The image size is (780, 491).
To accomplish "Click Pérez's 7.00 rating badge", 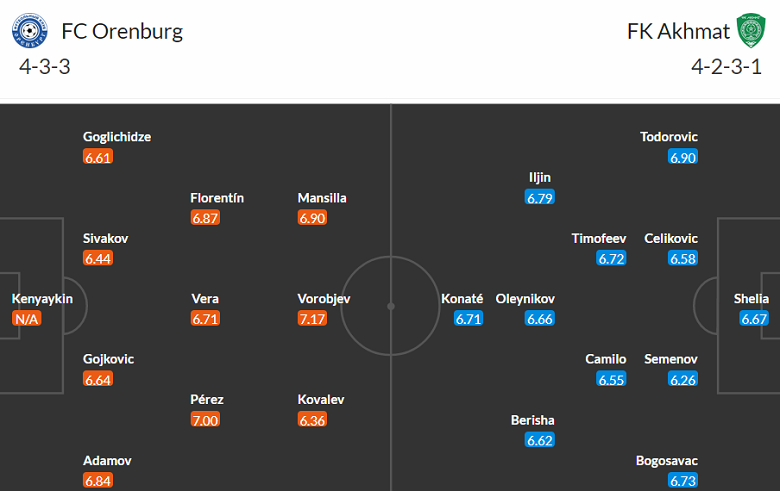I will 207,420.
